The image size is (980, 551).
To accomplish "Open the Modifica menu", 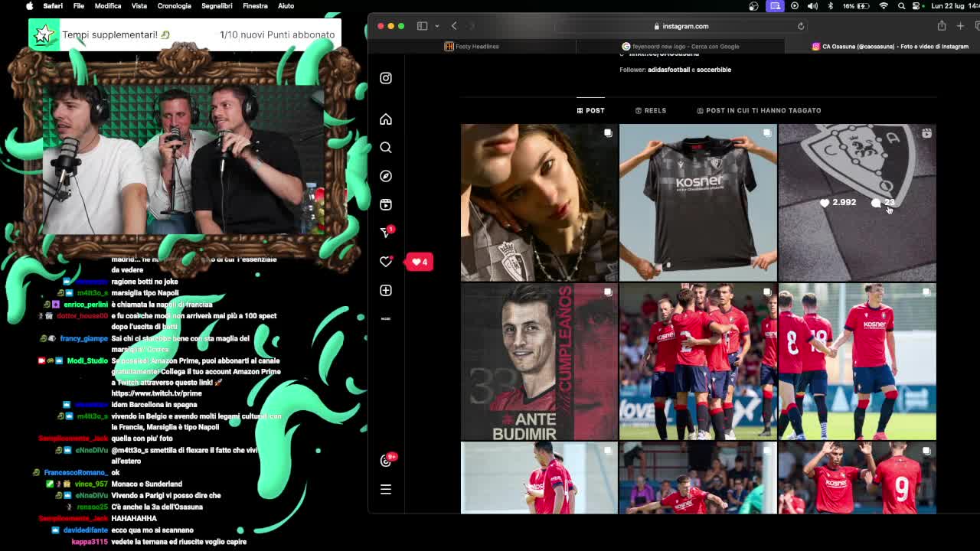I will [108, 6].
